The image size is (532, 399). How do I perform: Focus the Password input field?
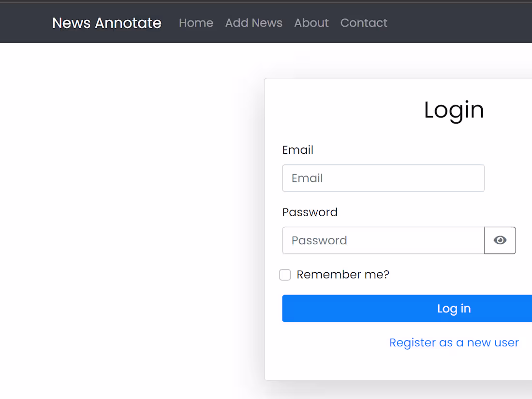pos(382,240)
